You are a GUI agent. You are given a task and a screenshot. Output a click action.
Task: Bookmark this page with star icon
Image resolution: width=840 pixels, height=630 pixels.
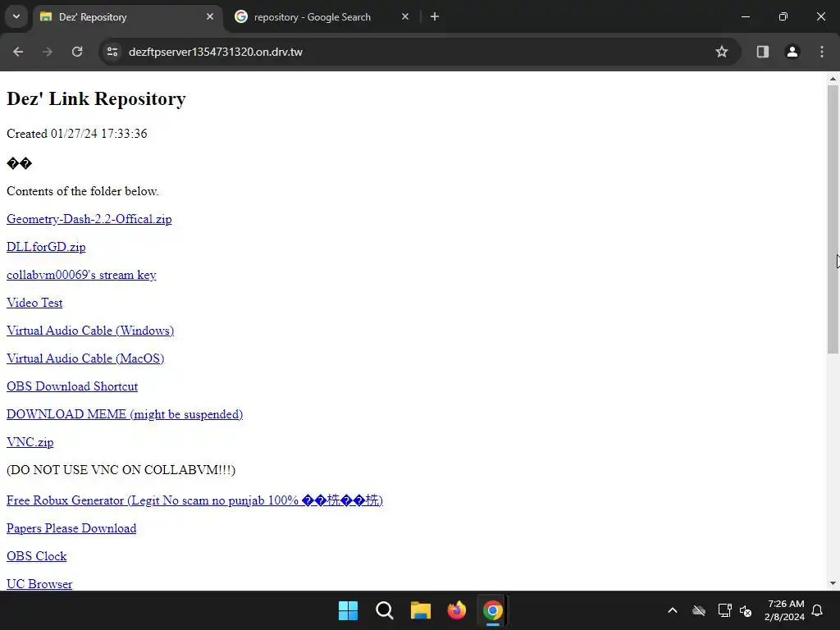click(722, 52)
